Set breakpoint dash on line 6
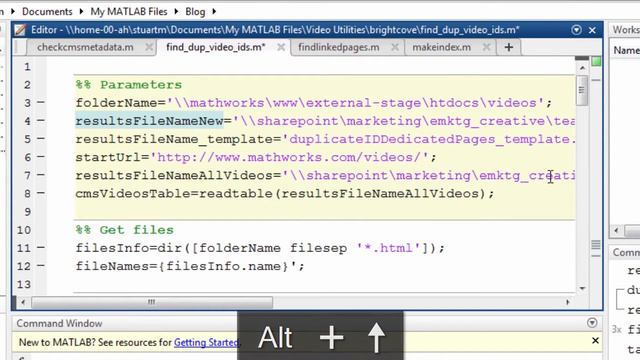 (x=41, y=157)
